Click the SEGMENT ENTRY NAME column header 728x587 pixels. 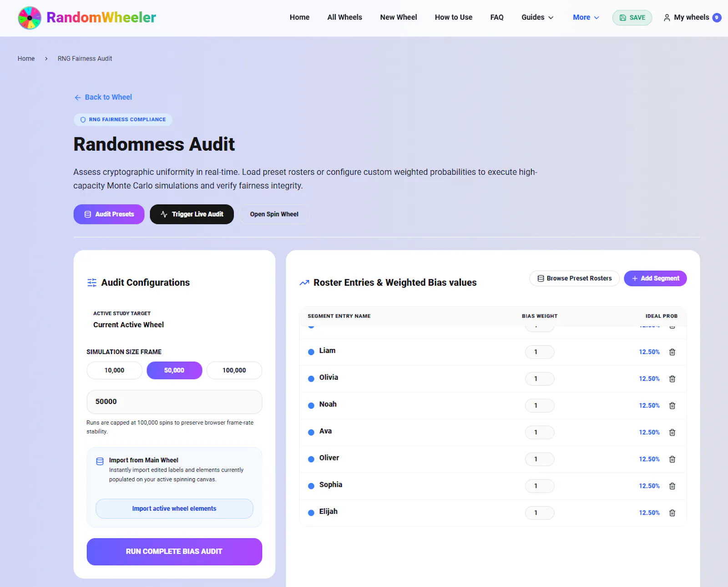(x=339, y=316)
